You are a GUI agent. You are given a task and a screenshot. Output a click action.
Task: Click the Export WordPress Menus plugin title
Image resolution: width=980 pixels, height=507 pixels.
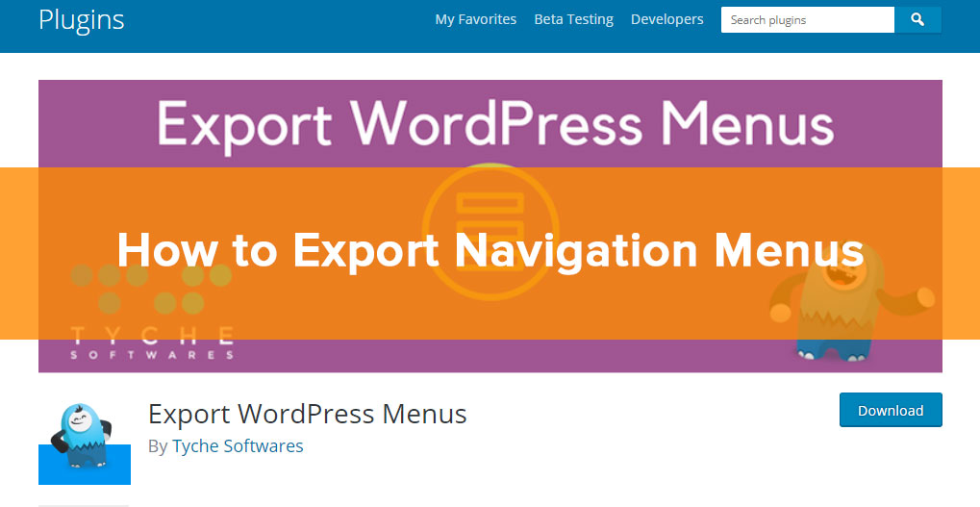click(308, 414)
